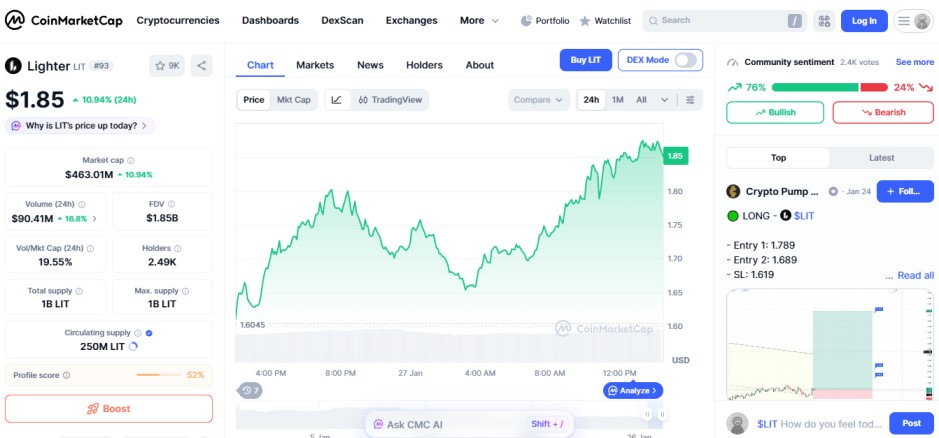Select the line chart type icon

coord(337,100)
